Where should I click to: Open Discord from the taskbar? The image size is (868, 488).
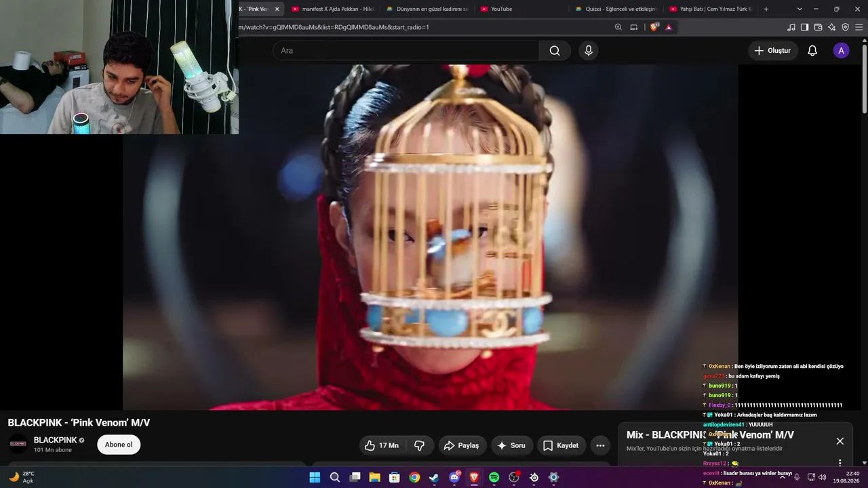point(454,477)
